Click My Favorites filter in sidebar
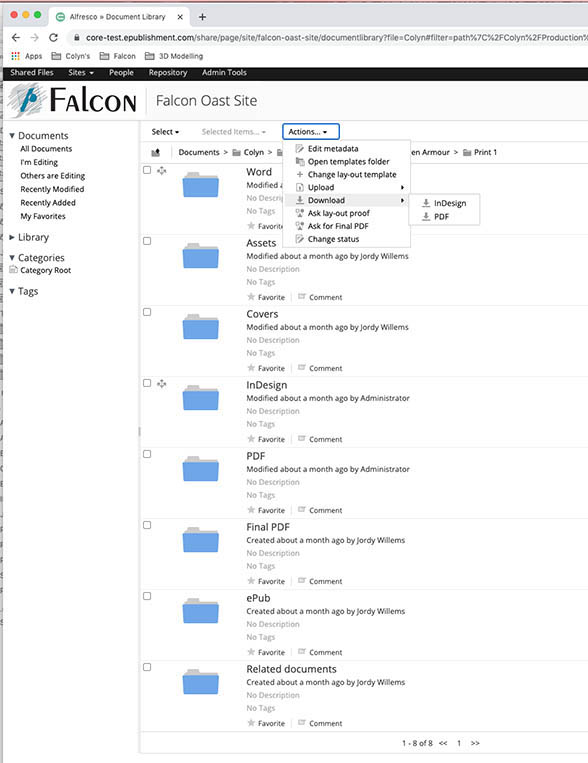 pos(43,216)
